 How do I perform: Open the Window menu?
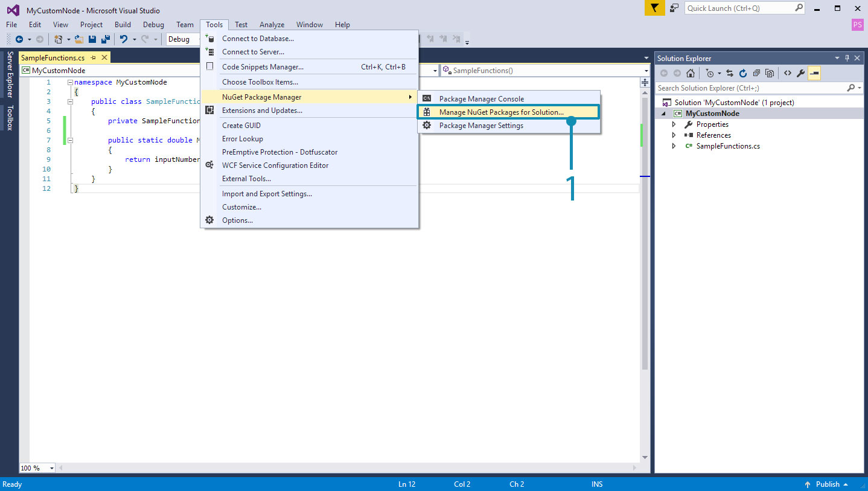click(309, 25)
